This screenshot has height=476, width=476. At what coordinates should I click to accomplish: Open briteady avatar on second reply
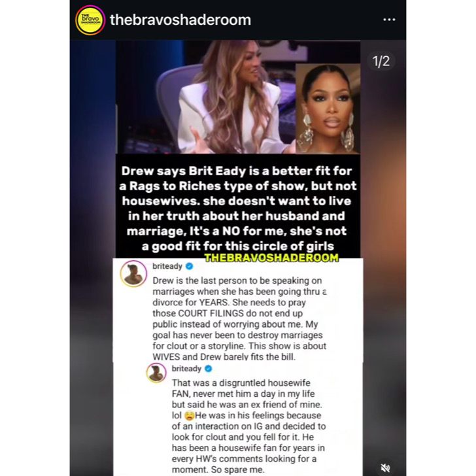coord(156,373)
